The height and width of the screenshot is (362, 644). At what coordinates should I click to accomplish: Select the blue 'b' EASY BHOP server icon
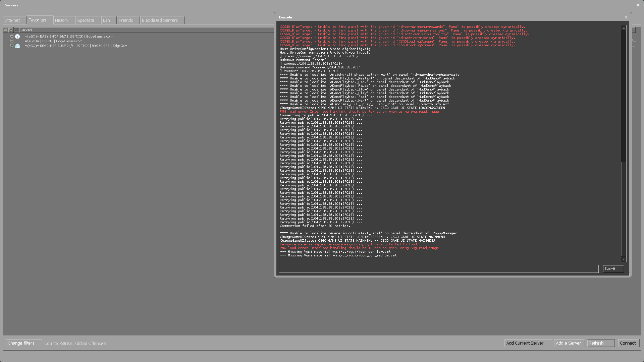coord(17,37)
